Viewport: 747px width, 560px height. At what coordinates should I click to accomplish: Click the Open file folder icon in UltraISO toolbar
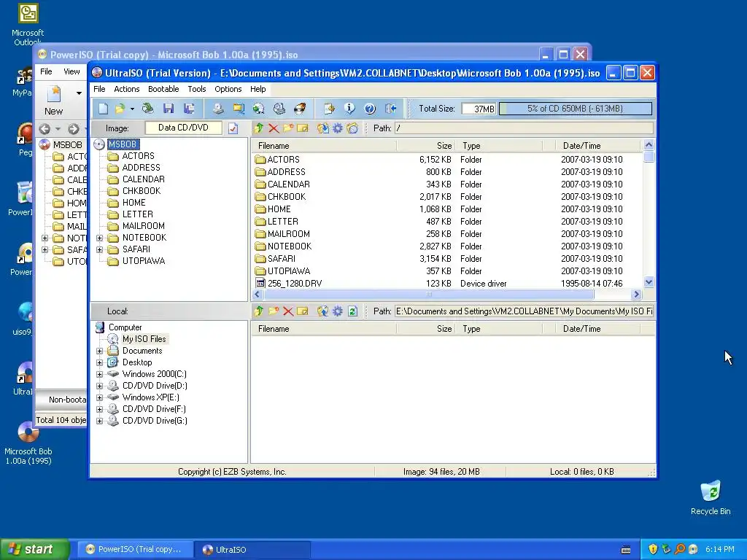[120, 109]
